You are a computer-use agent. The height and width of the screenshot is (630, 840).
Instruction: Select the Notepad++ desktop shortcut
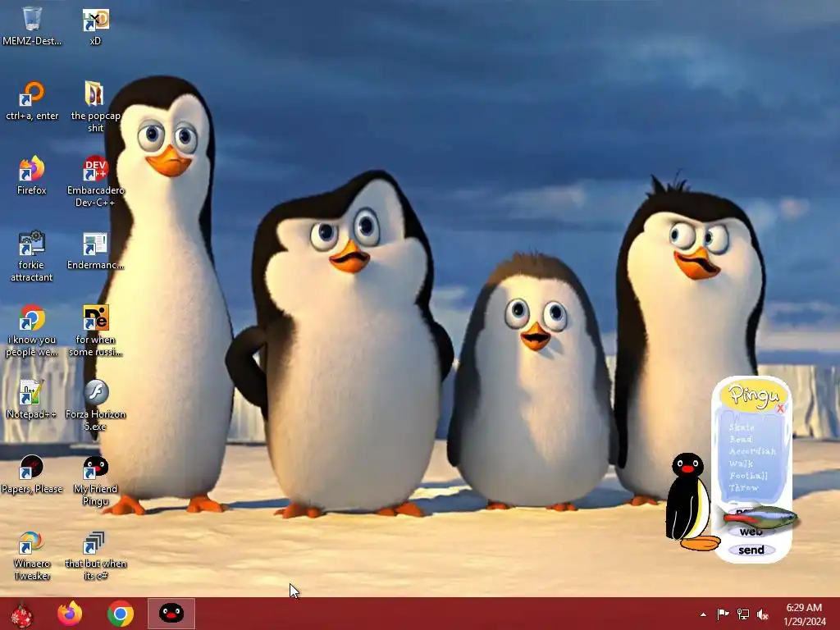coord(31,399)
